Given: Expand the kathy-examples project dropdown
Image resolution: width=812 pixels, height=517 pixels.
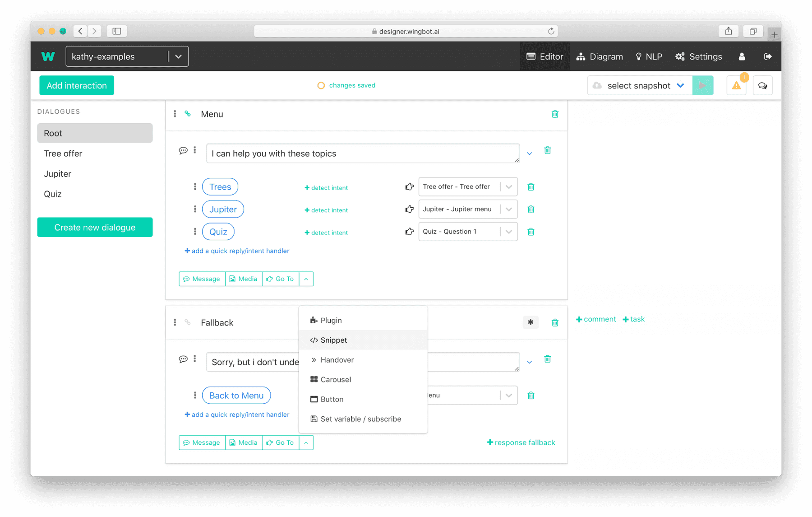Looking at the screenshot, I should tap(179, 56).
